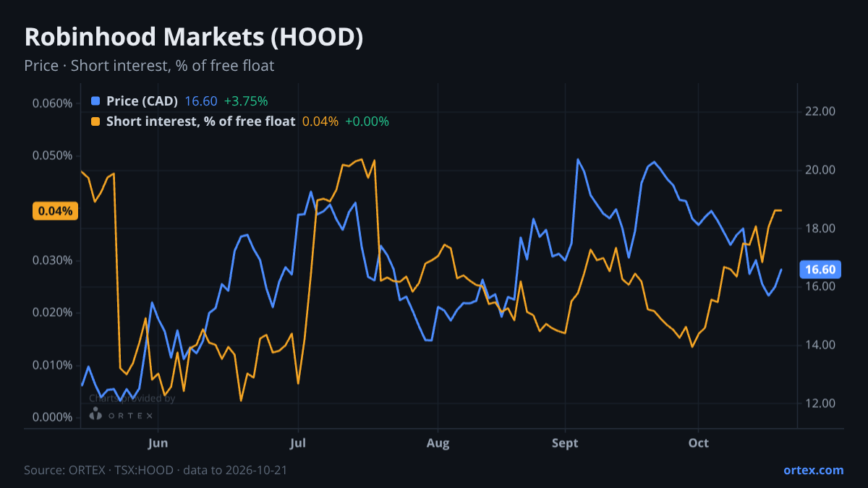Click the orange 0.04% axis value badge
The width and height of the screenshot is (868, 488).
click(x=55, y=211)
